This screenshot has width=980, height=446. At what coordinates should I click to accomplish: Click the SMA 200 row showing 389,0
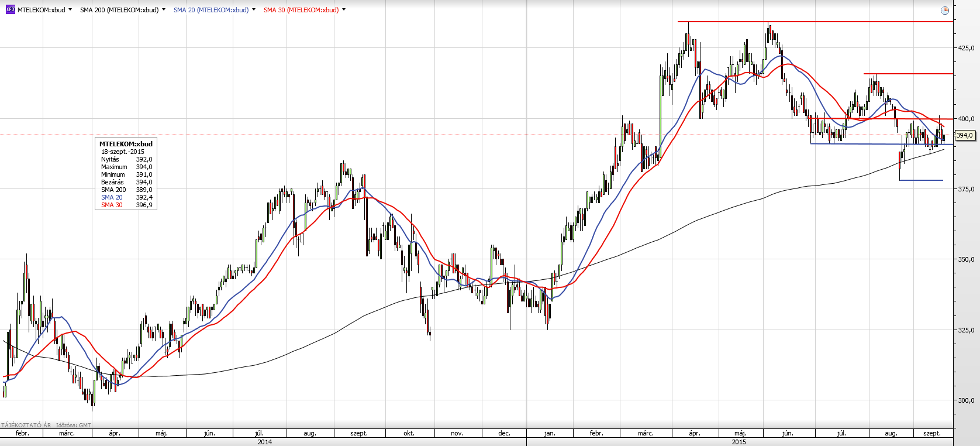click(126, 190)
